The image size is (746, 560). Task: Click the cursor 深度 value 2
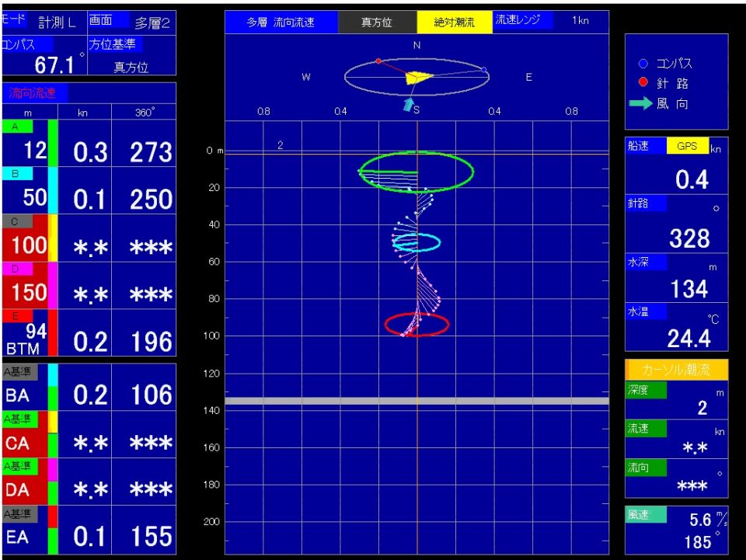click(702, 408)
